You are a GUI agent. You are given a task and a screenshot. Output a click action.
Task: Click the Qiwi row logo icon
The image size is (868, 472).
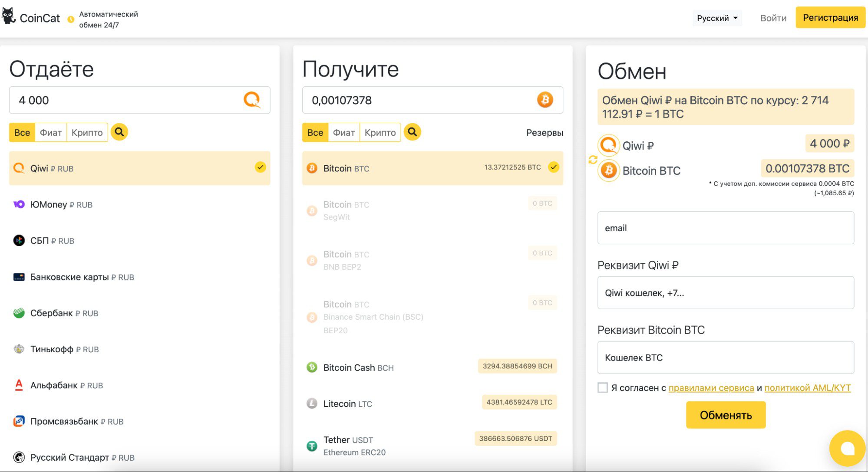[19, 168]
